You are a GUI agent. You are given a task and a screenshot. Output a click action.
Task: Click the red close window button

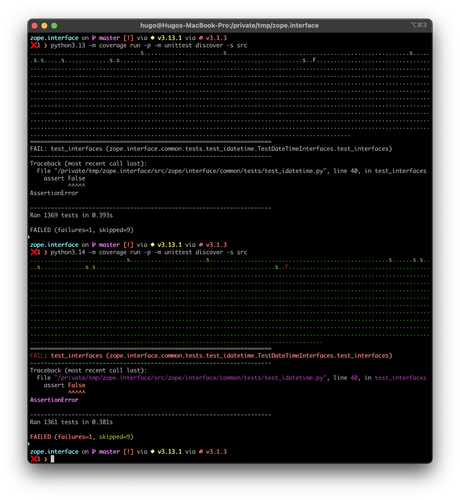click(34, 26)
